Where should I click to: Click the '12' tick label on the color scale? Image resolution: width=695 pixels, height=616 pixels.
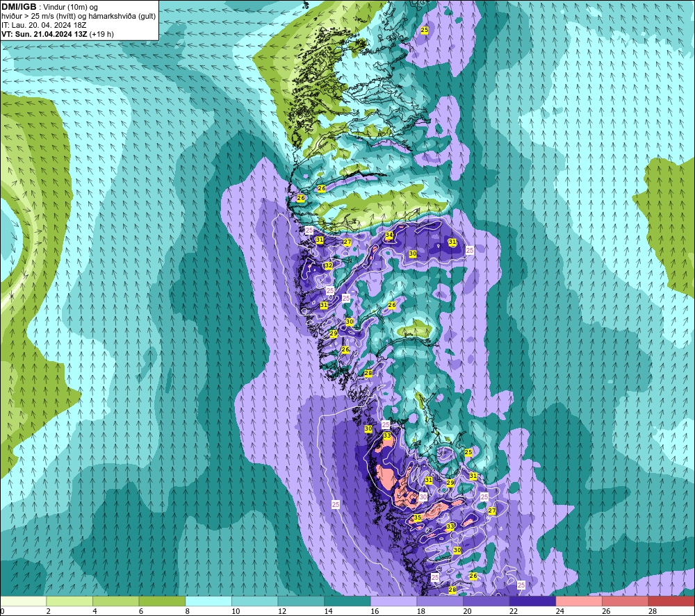point(282,611)
